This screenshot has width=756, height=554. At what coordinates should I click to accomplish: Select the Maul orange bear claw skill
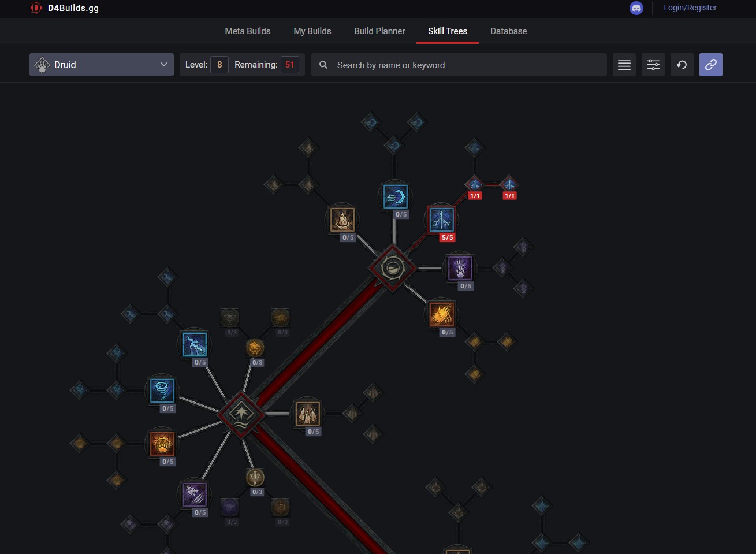(x=442, y=315)
